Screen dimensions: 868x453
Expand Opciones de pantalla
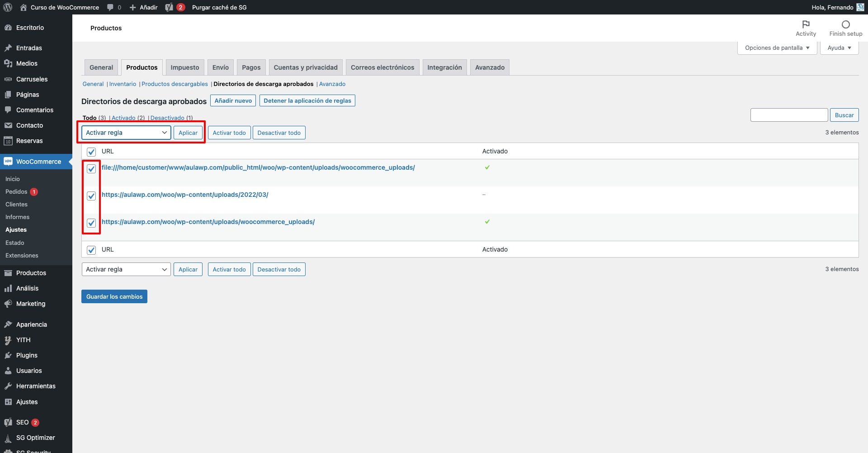click(777, 48)
